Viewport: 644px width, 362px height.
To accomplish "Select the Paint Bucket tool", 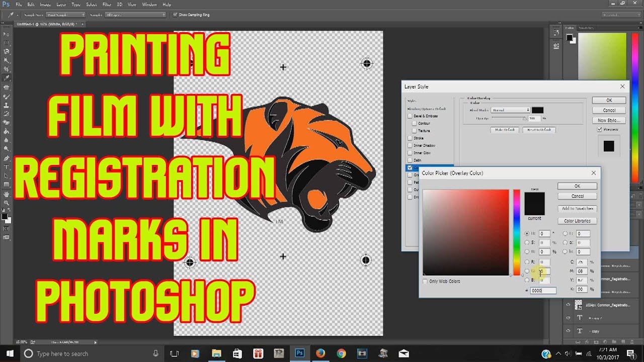I will pos(7,131).
